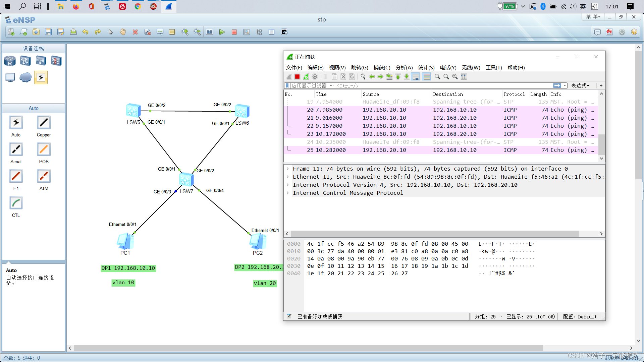Toggle auto-scroll during live capture
644x362 pixels.
415,77
